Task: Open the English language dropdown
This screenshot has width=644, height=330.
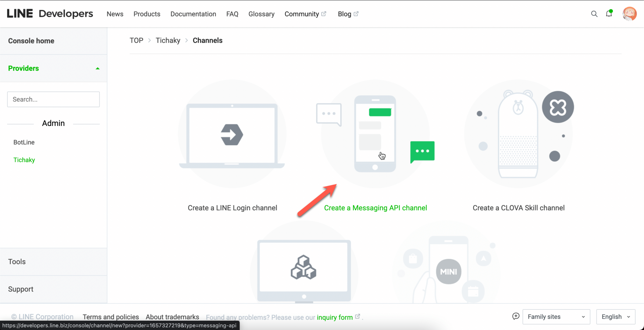Action: click(615, 317)
